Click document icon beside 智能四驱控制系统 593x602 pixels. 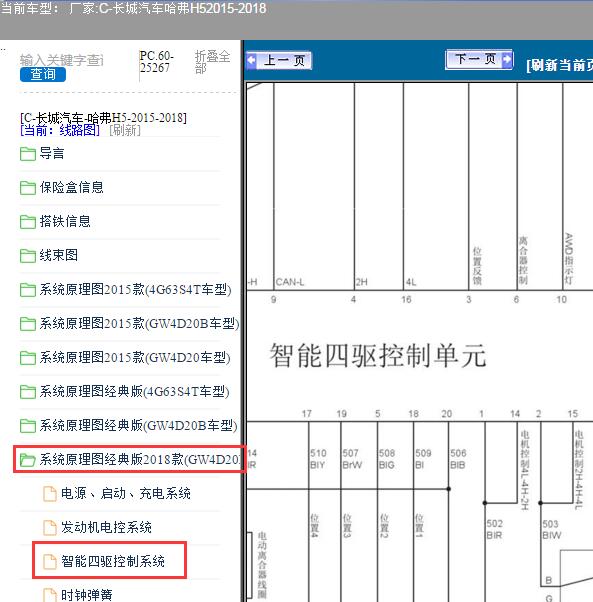pyautogui.click(x=50, y=562)
